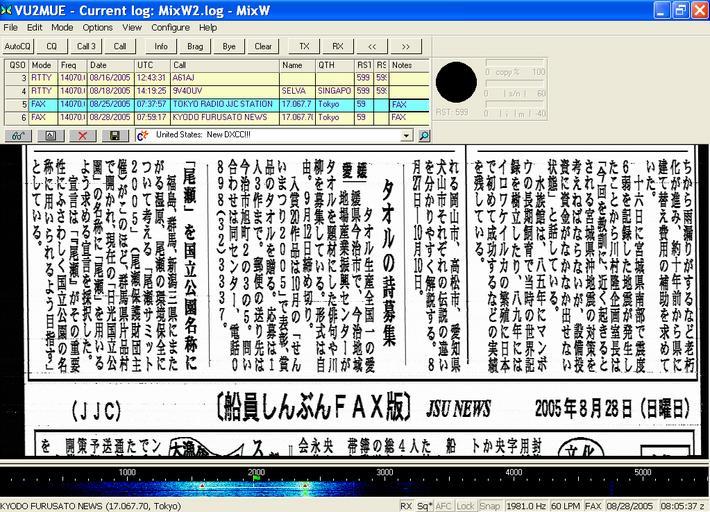Image resolution: width=710 pixels, height=512 pixels.
Task: Adjust the copy % slider
Action: [515, 72]
